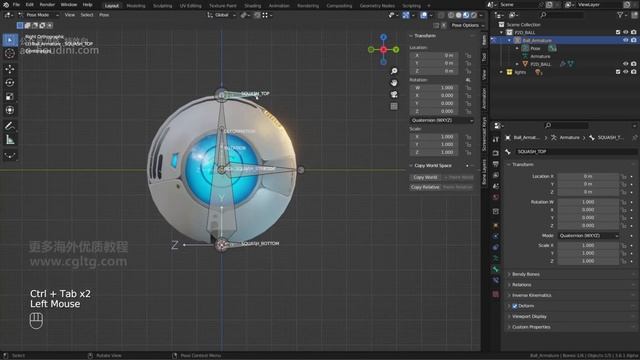Open the Bone properties tab icon
The image size is (640, 360).
click(x=496, y=269)
